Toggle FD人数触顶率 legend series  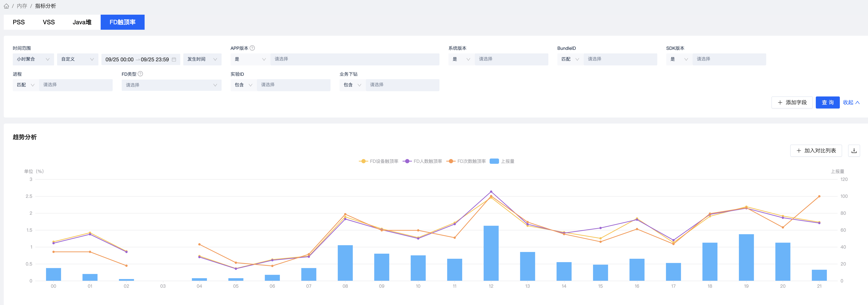[x=422, y=161]
